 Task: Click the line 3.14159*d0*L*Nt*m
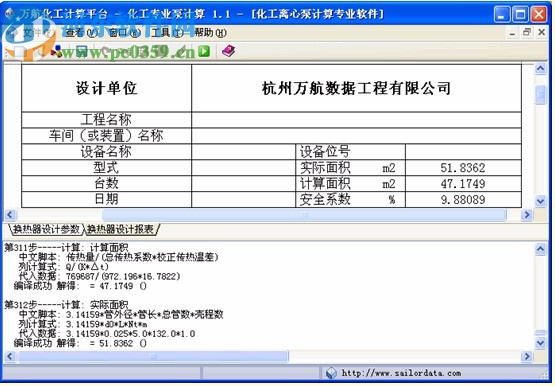click(x=83, y=324)
